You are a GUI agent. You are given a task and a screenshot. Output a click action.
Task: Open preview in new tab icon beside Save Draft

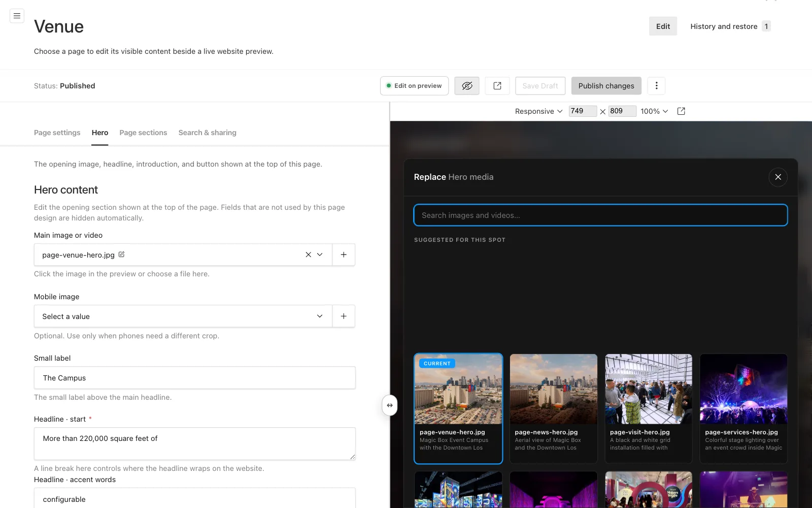coord(497,86)
